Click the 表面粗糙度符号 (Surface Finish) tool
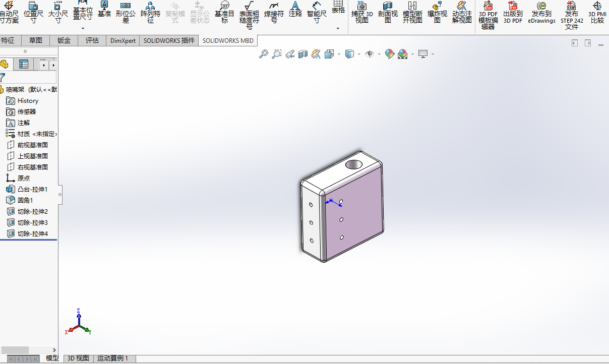The image size is (609, 364). (249, 15)
